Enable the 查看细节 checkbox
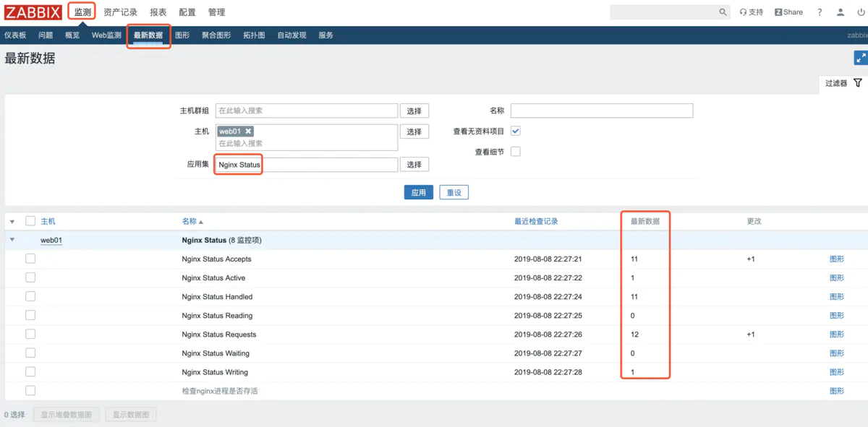The image size is (868, 427). coord(516,152)
